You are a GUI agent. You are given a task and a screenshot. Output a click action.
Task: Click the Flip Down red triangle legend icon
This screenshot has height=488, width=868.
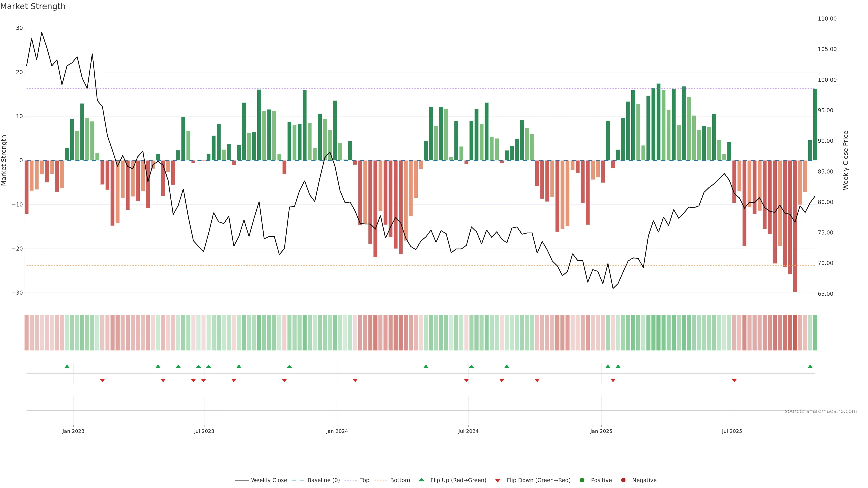[x=498, y=480]
